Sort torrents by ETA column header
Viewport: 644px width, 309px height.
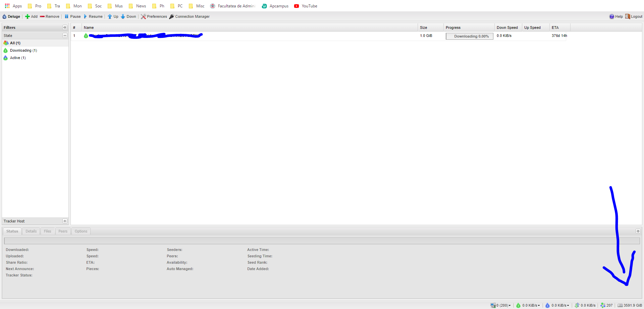[x=560, y=28]
